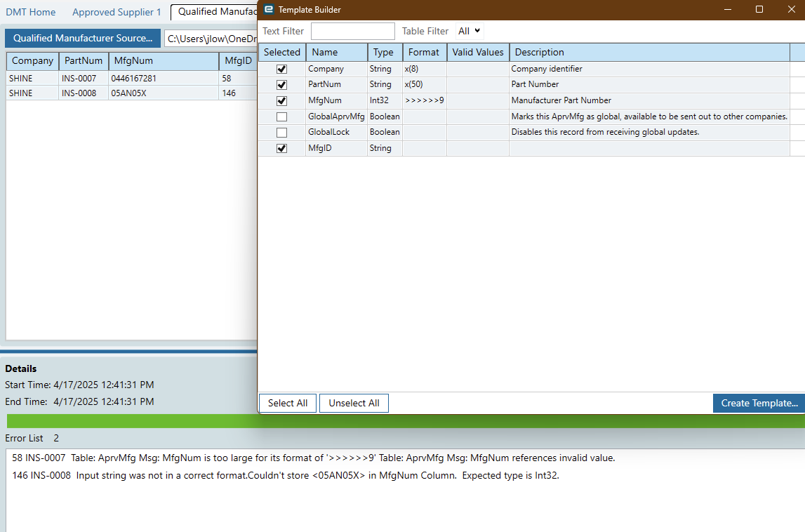
Task: Click the Valid Values column header
Action: 478,52
